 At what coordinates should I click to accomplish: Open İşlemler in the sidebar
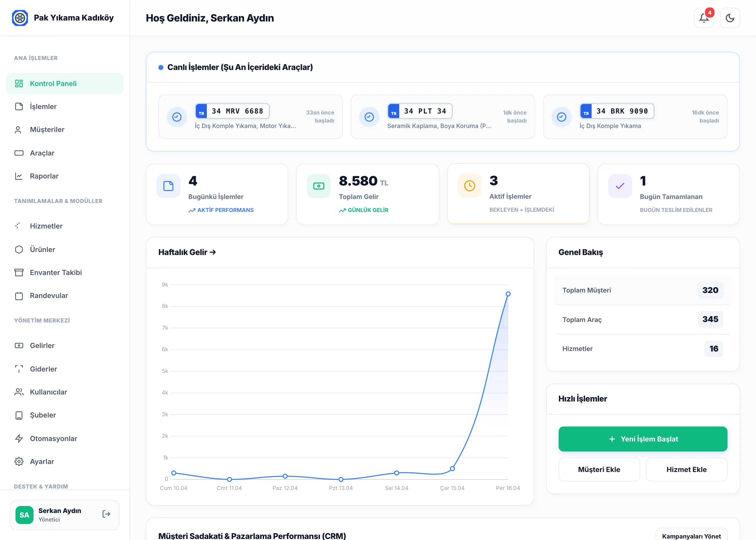coord(43,106)
